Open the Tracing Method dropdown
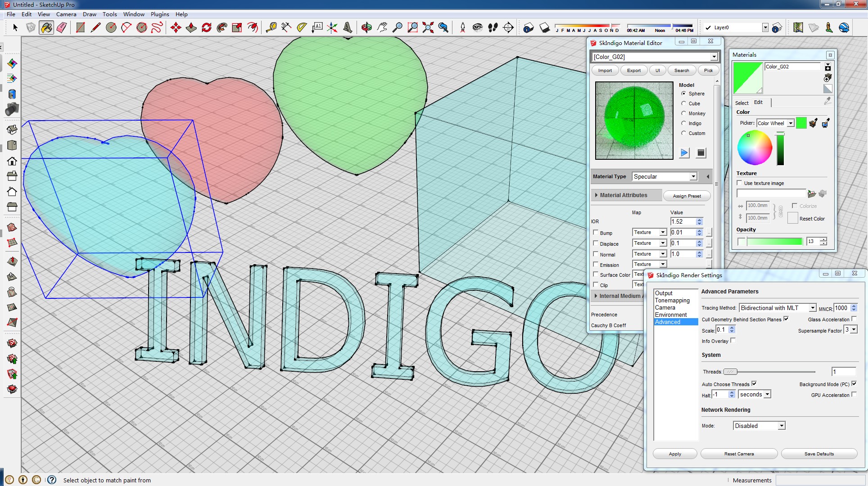 pyautogui.click(x=778, y=308)
